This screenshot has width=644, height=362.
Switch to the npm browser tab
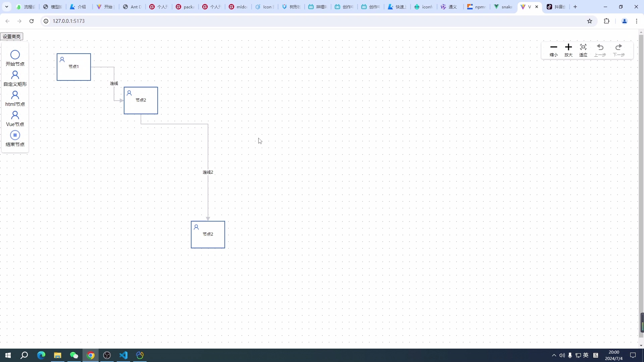pyautogui.click(x=476, y=7)
